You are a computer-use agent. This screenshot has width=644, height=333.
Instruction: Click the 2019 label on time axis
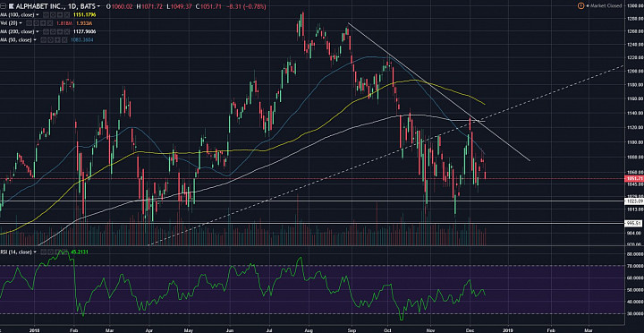click(x=508, y=329)
